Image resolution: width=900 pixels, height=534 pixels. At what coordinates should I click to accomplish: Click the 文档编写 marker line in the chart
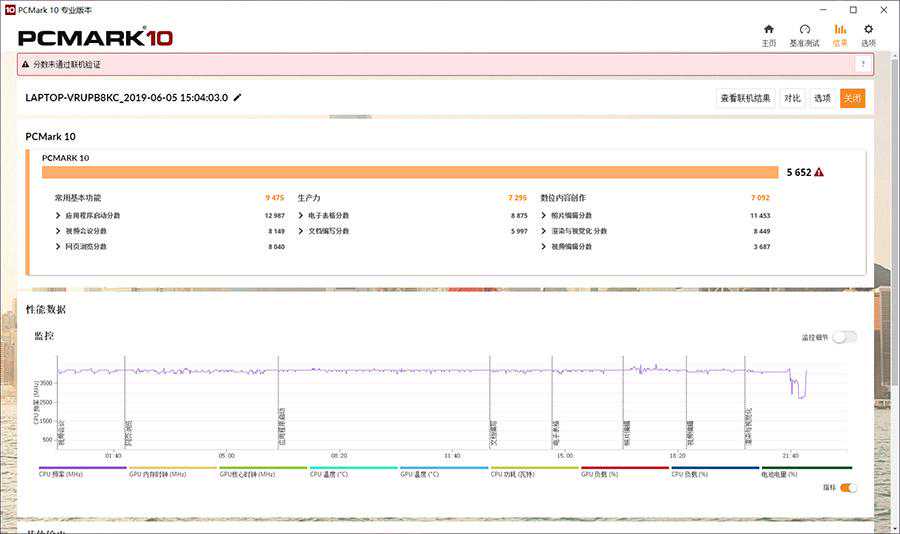click(490, 400)
